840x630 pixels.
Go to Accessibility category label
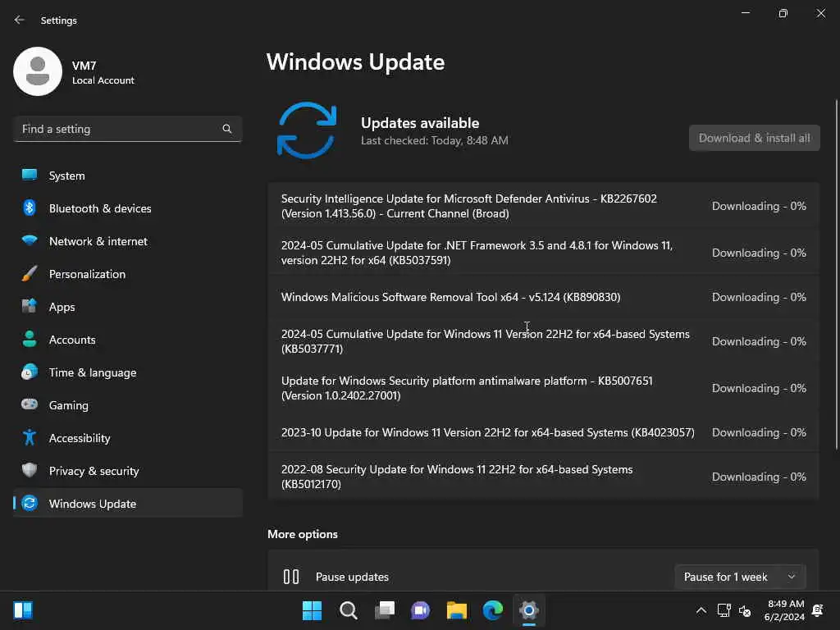point(80,438)
